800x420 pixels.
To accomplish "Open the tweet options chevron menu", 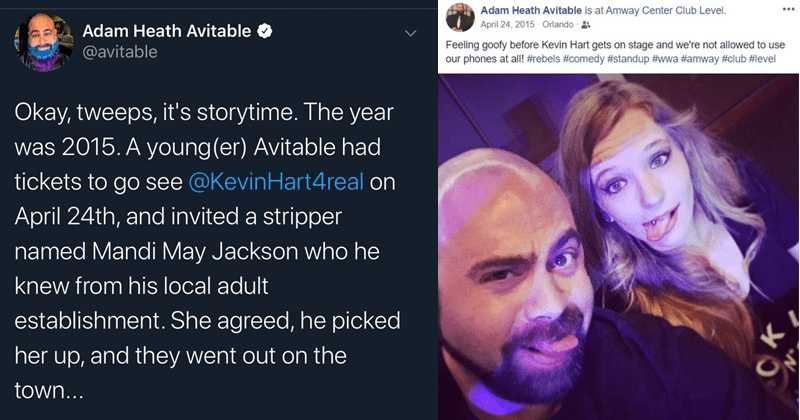I will pyautogui.click(x=409, y=33).
